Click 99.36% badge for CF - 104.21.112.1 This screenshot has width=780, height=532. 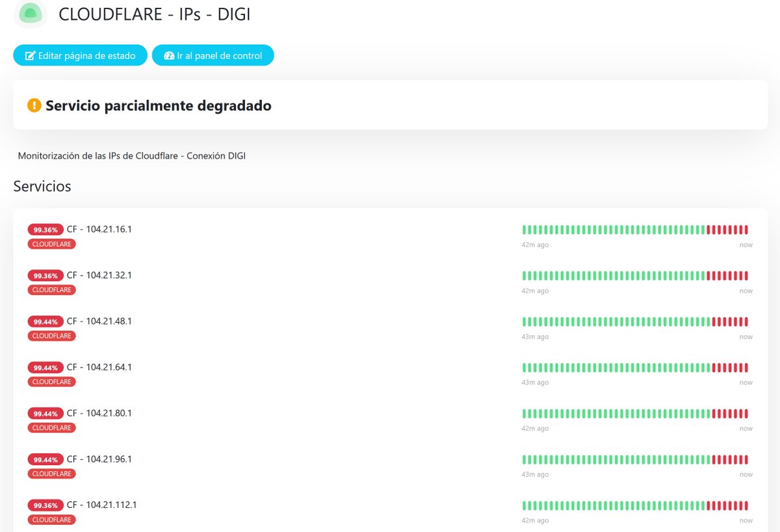click(45, 505)
